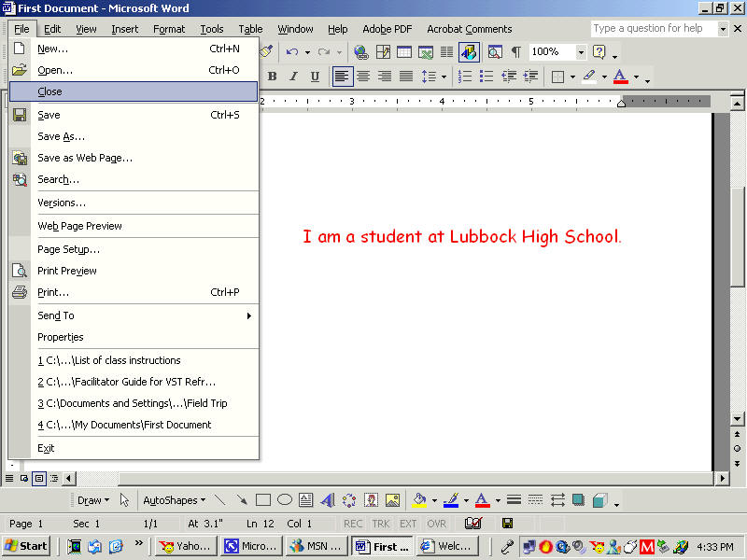Click Tables and Borders icon
The width and height of the screenshot is (747, 560).
(x=383, y=51)
